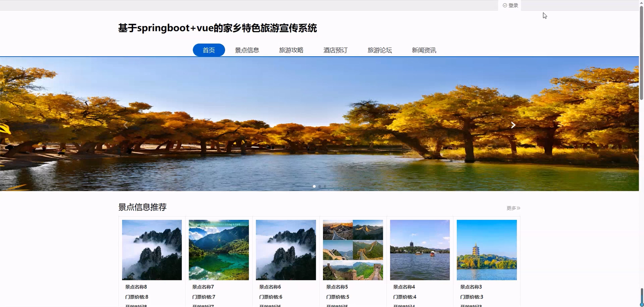Click the 景点名称4 title text
Screen dimensions: 644x307
(x=404, y=287)
